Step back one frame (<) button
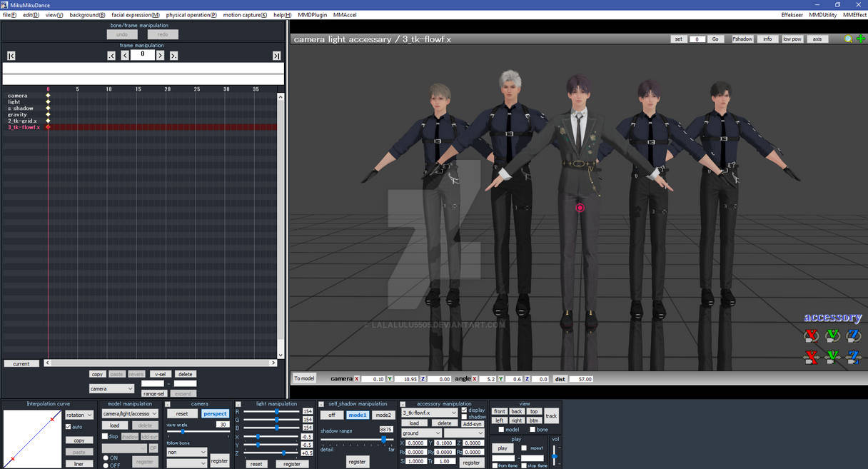This screenshot has height=469, width=868. [x=125, y=56]
